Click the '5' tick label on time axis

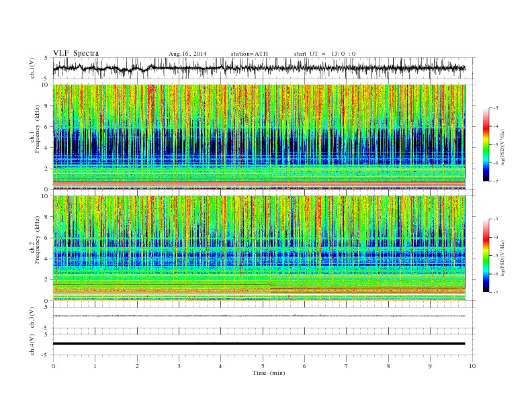pos(263,366)
